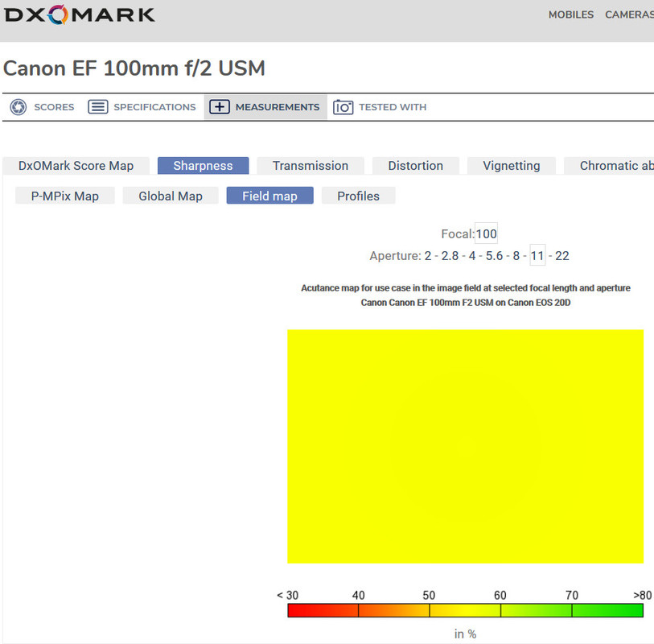This screenshot has width=654, height=644.
Task: Select the DxOMark Score Map tab
Action: point(76,166)
